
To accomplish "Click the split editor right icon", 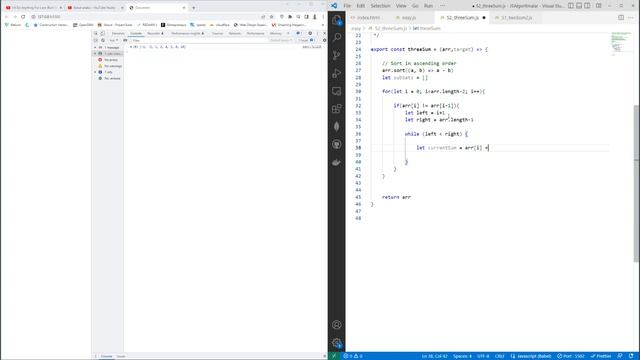I will [621, 18].
